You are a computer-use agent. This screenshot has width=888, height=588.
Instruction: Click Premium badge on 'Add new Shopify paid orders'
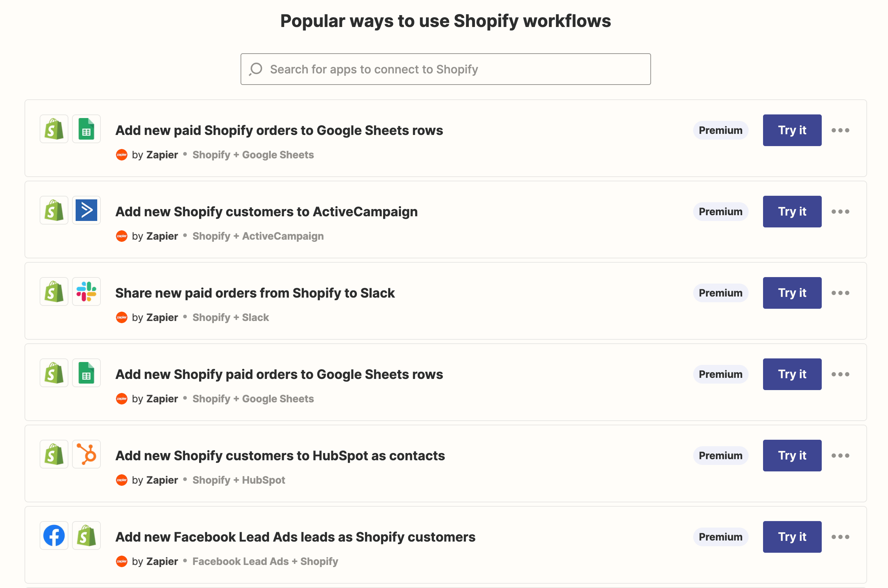coord(720,374)
